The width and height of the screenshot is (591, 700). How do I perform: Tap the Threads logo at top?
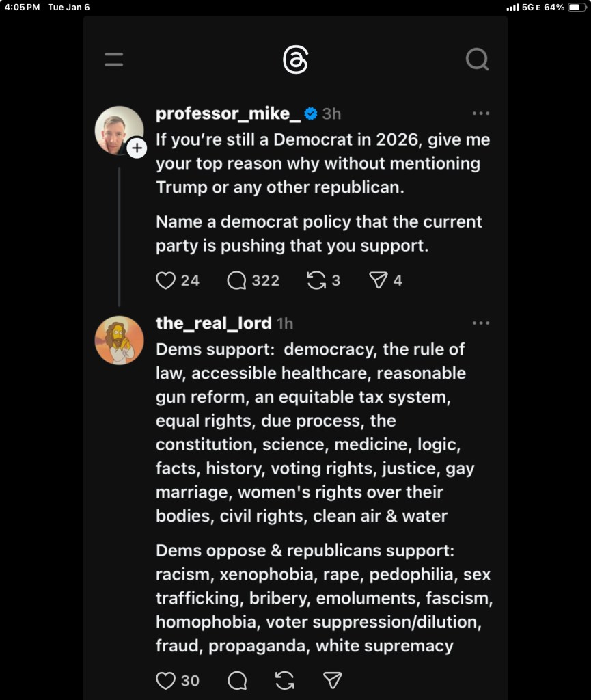[x=295, y=60]
